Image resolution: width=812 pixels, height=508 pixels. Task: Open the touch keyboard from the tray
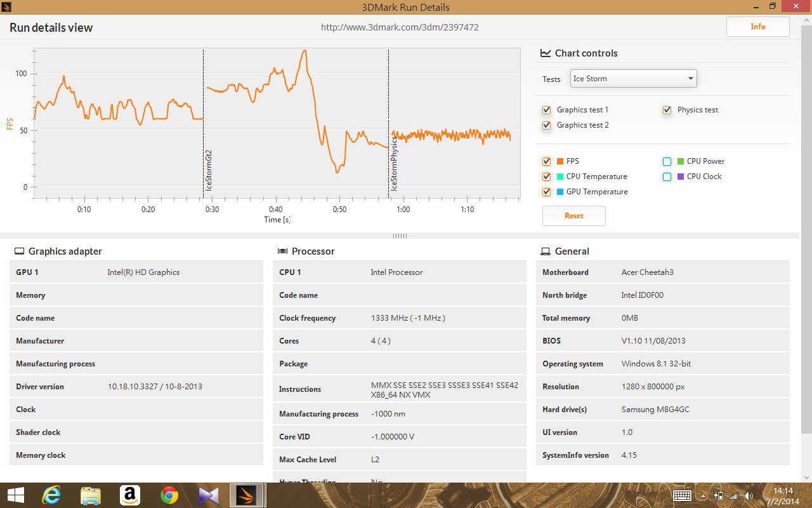click(683, 495)
